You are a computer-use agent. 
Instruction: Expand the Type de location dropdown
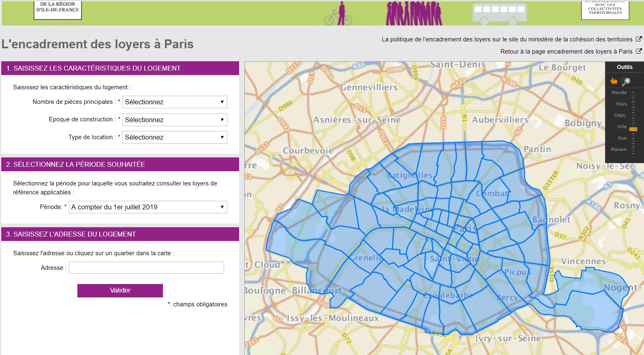175,138
